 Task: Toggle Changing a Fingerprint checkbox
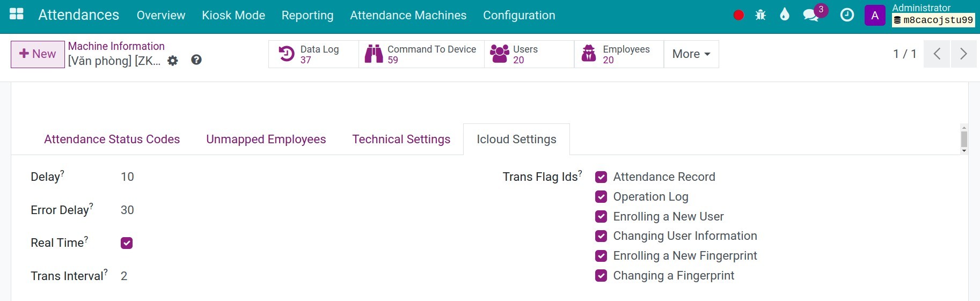pos(601,276)
